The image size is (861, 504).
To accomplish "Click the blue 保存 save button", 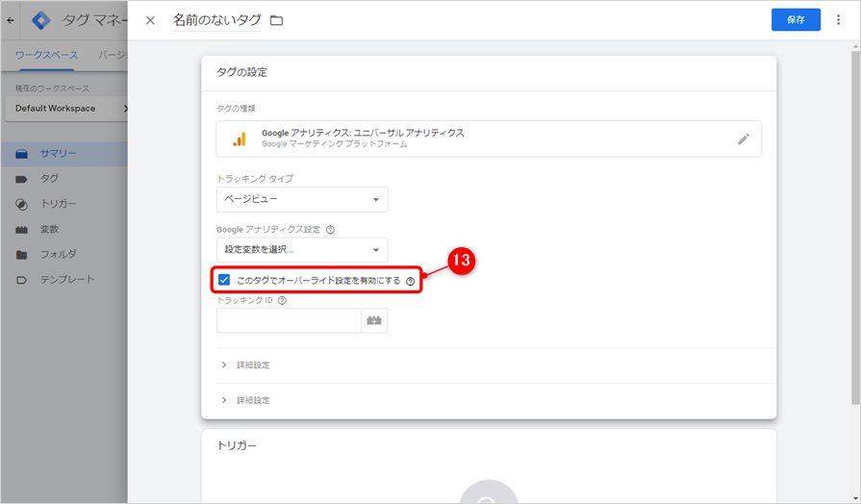I will tap(796, 20).
